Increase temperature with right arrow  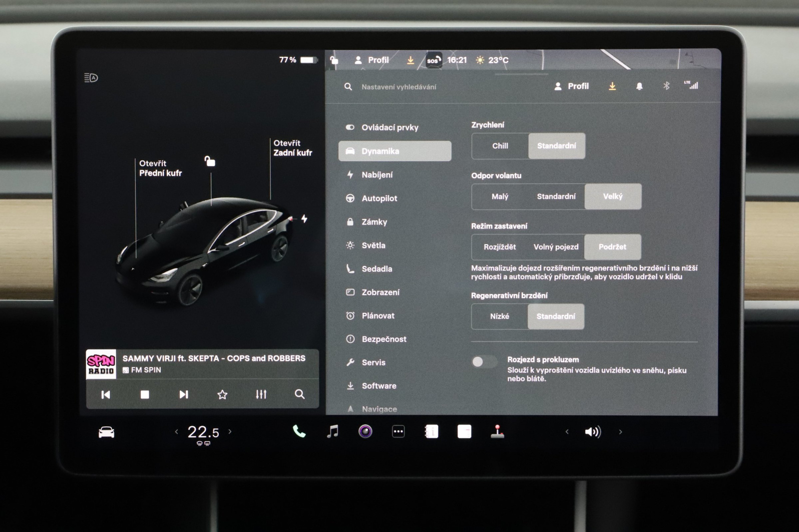coord(230,432)
